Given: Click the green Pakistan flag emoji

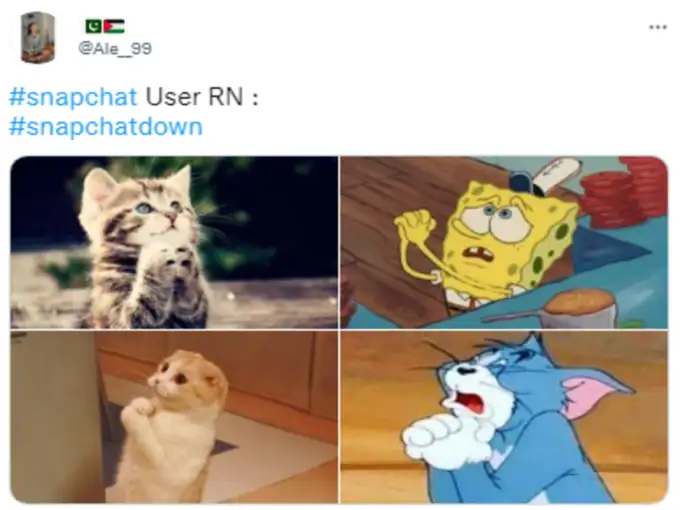Looking at the screenshot, I should click(93, 26).
